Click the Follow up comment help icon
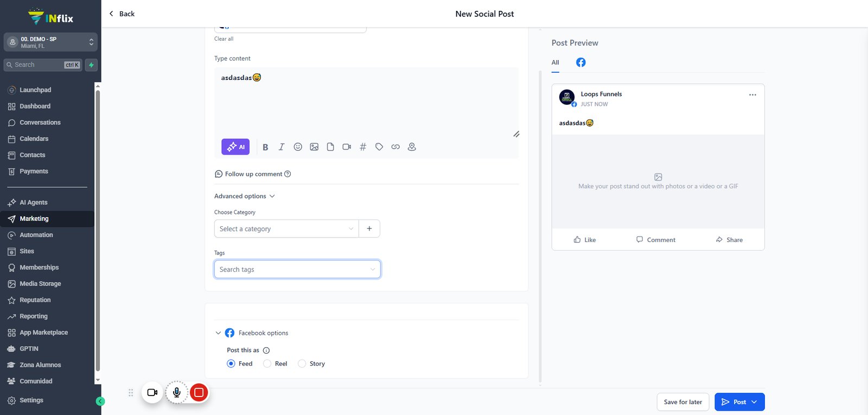The height and width of the screenshot is (415, 868). tap(288, 174)
